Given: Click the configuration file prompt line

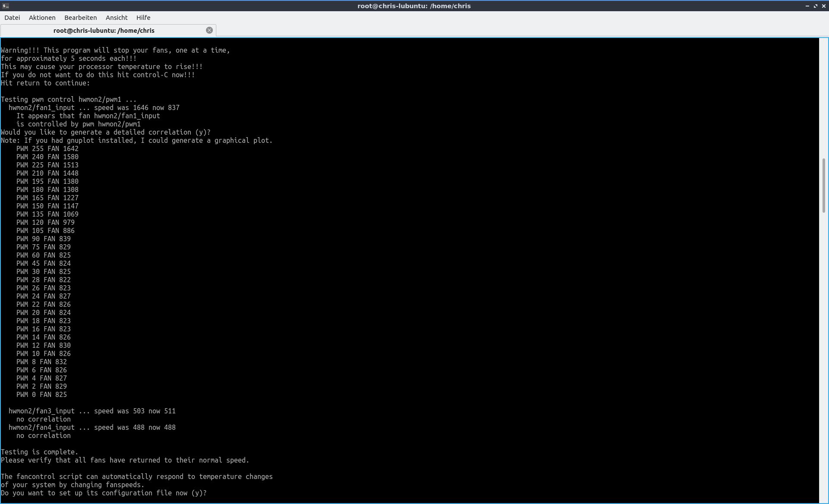Looking at the screenshot, I should [x=104, y=493].
